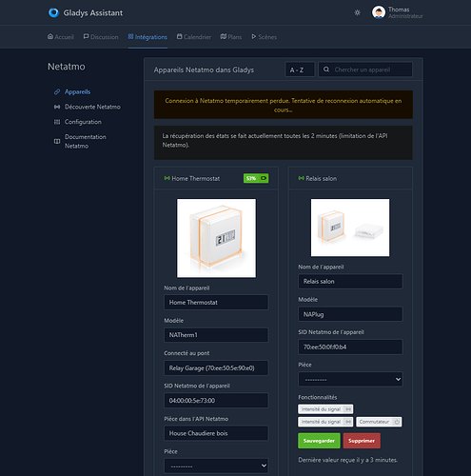Click the radio icon next to Relais salon title

[301, 178]
